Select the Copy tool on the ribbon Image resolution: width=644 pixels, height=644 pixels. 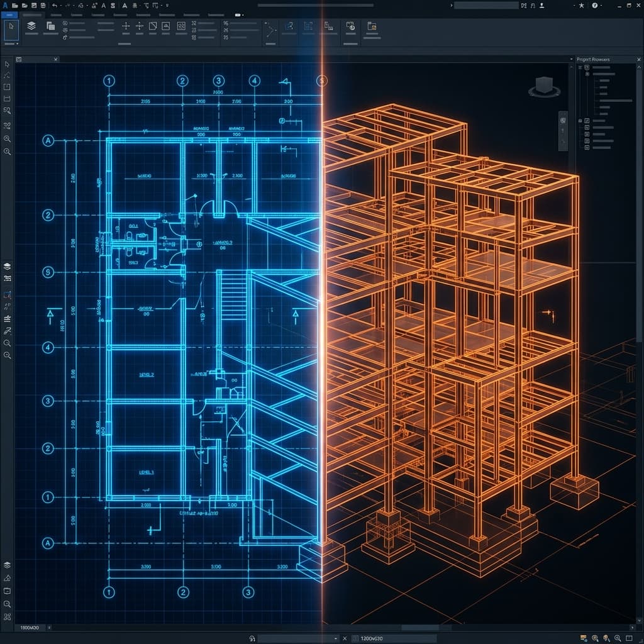tap(49, 25)
